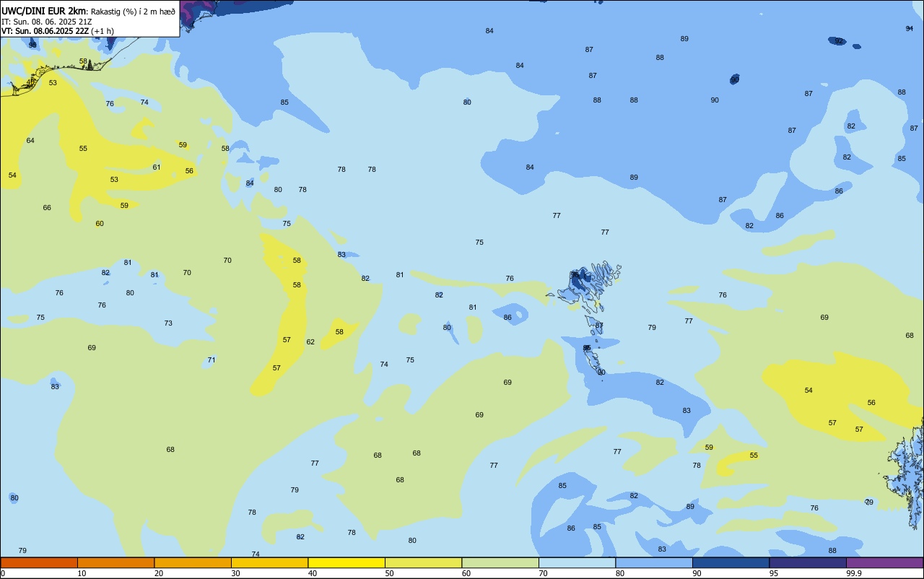Click the '0' label at the scale start
Viewport: 924px width, 579px height.
click(x=3, y=573)
